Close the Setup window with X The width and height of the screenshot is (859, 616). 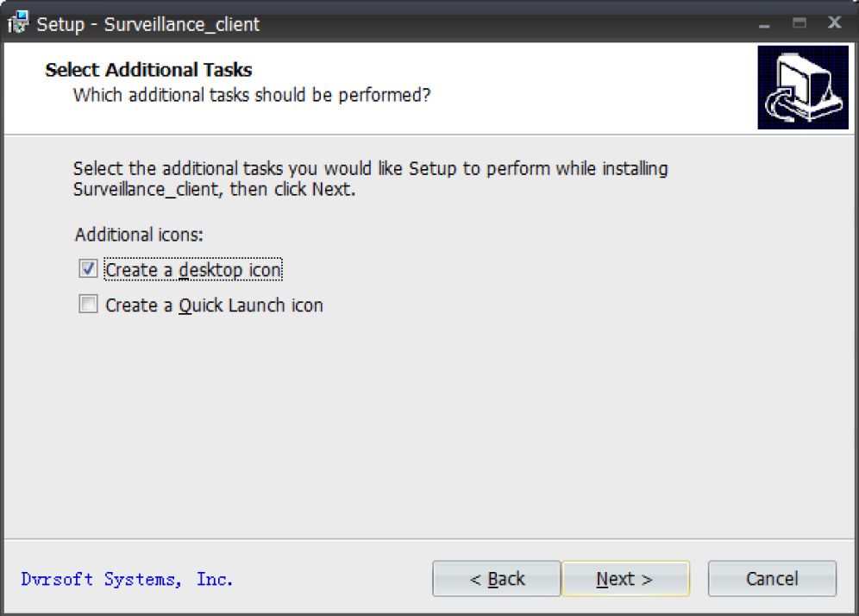coord(834,23)
